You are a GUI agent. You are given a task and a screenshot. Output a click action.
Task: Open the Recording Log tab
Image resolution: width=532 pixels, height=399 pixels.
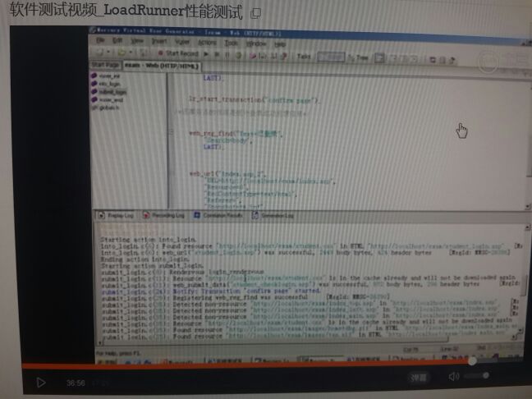(x=164, y=215)
